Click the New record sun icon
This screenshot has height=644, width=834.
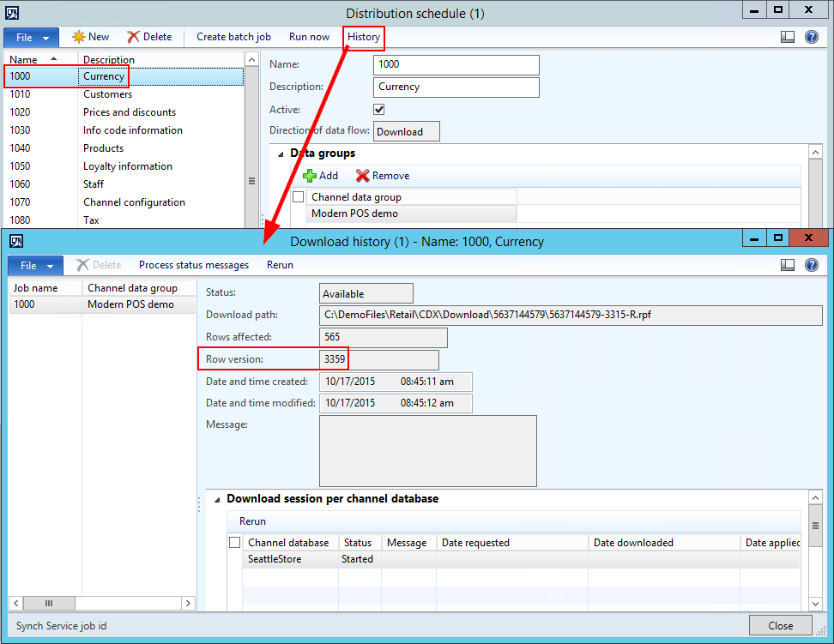click(x=79, y=37)
